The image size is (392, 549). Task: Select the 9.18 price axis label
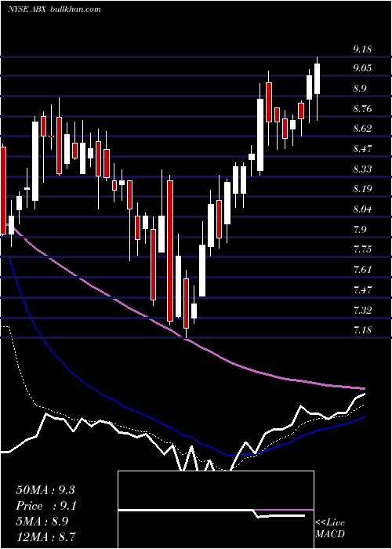361,49
